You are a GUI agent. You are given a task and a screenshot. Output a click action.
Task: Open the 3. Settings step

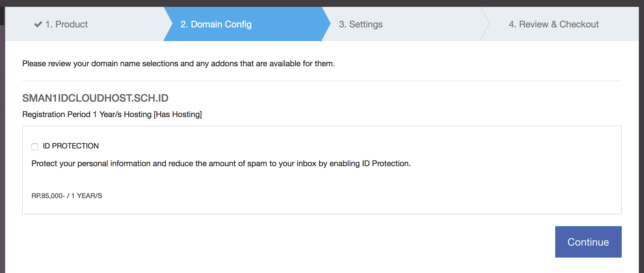(361, 24)
